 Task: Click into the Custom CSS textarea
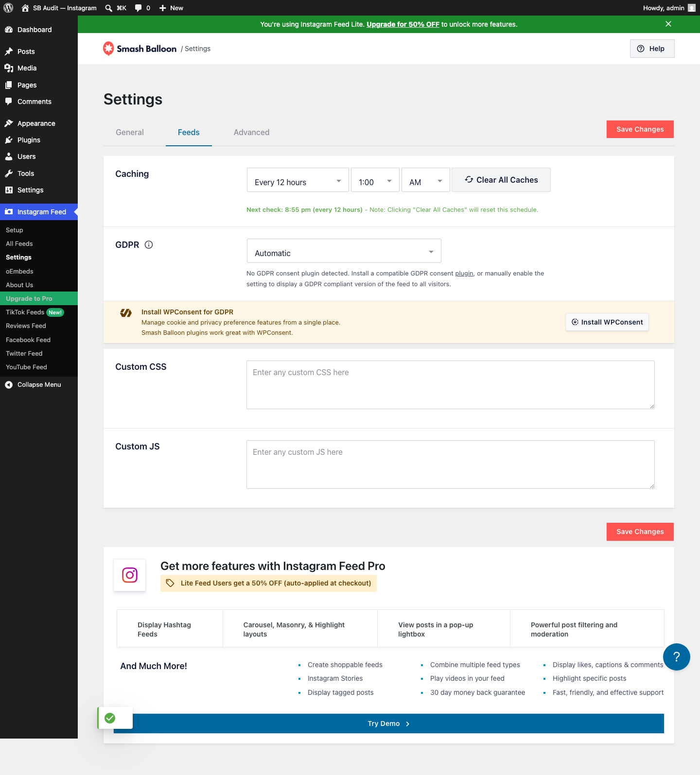pyautogui.click(x=451, y=385)
